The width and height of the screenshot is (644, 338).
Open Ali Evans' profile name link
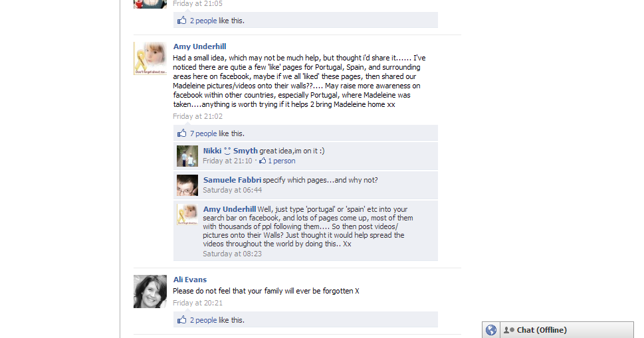tap(190, 280)
